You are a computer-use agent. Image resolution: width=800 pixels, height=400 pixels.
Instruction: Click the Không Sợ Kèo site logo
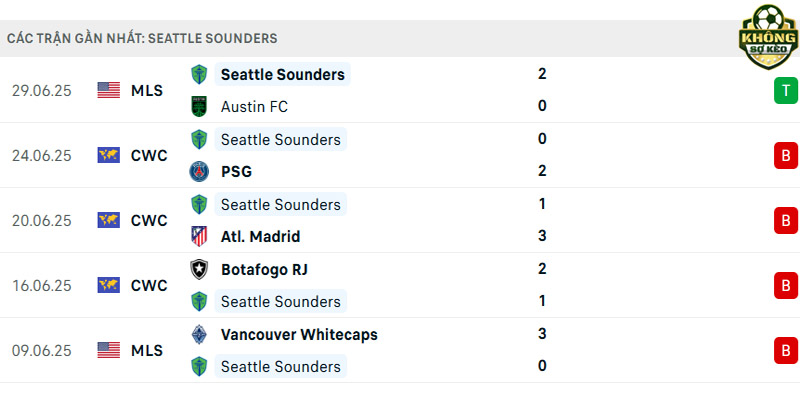click(x=768, y=37)
